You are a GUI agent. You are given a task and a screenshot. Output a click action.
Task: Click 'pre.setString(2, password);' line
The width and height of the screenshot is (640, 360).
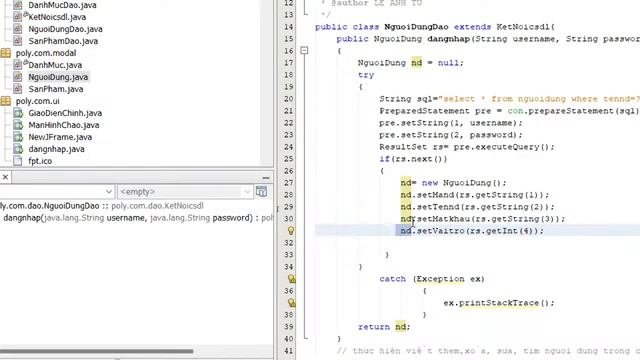(x=451, y=135)
